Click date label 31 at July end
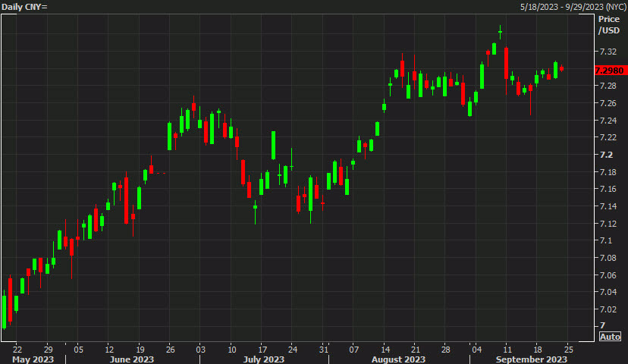This screenshot has width=628, height=364. click(324, 349)
